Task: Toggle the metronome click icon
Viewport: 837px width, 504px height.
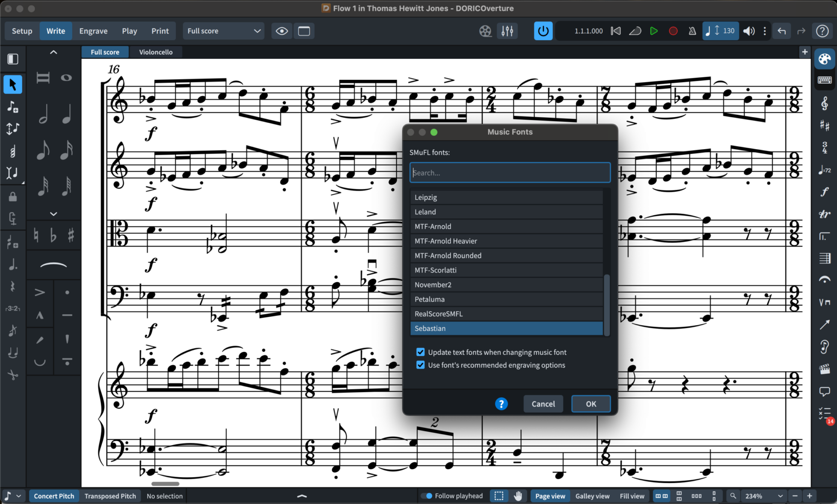Action: pos(692,31)
